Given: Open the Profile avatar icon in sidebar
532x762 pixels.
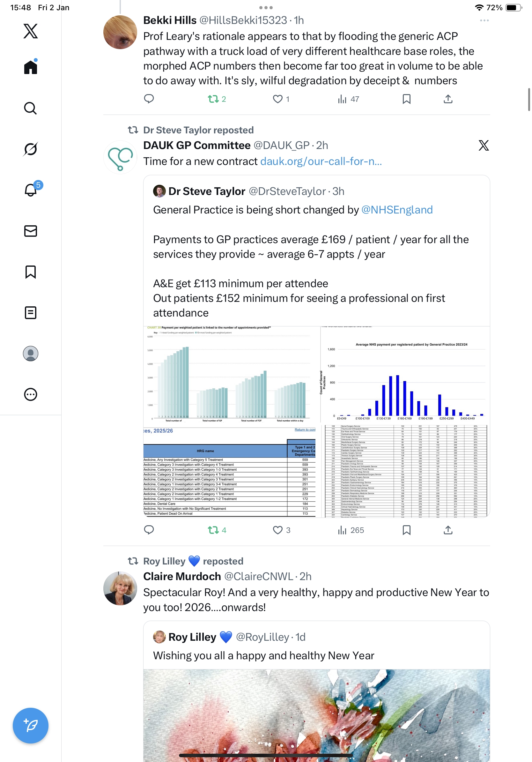Looking at the screenshot, I should click(x=31, y=354).
